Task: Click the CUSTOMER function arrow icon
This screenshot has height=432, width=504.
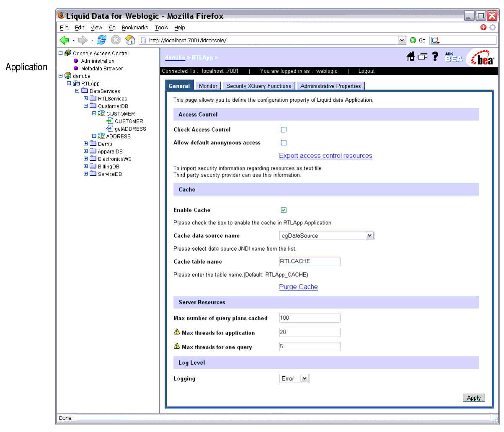Action: (110, 121)
